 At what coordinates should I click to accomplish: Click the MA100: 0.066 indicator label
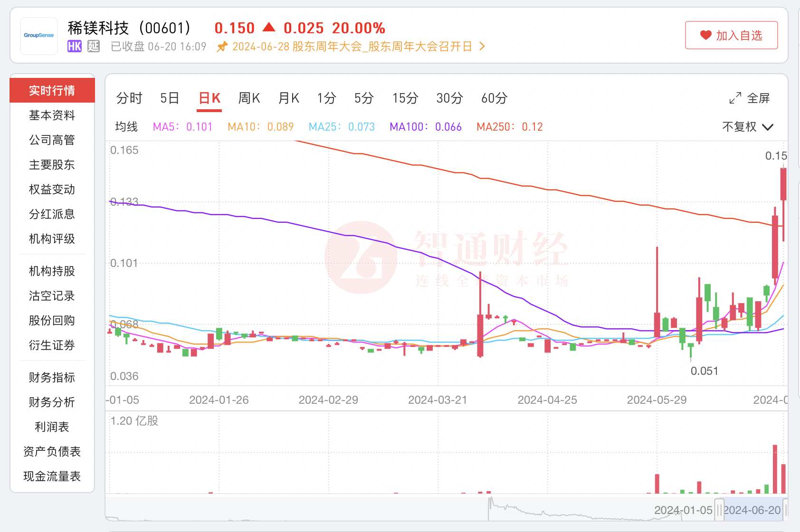[x=426, y=127]
